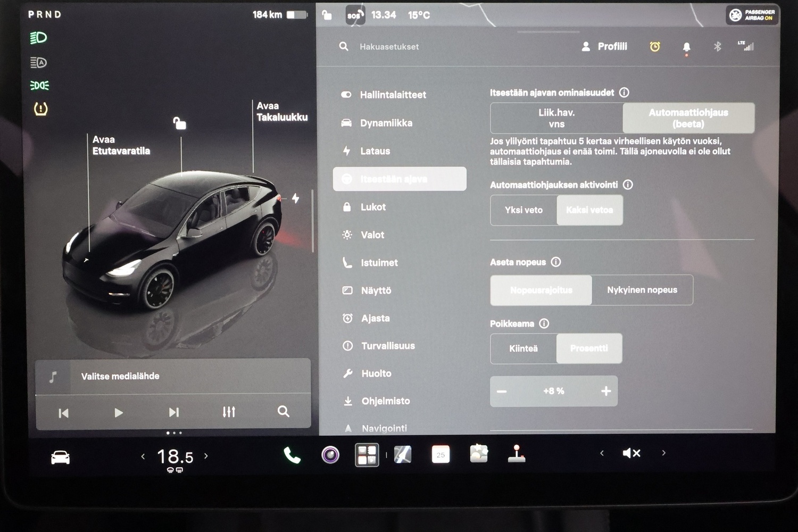Unmute audio via the speaker icon
Image resolution: width=798 pixels, height=532 pixels.
(x=631, y=453)
